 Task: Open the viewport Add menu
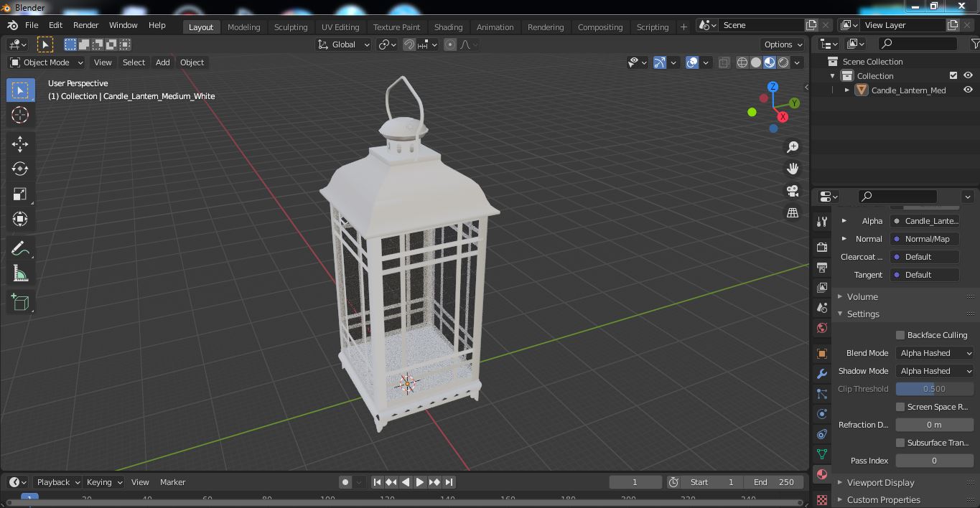pyautogui.click(x=163, y=62)
